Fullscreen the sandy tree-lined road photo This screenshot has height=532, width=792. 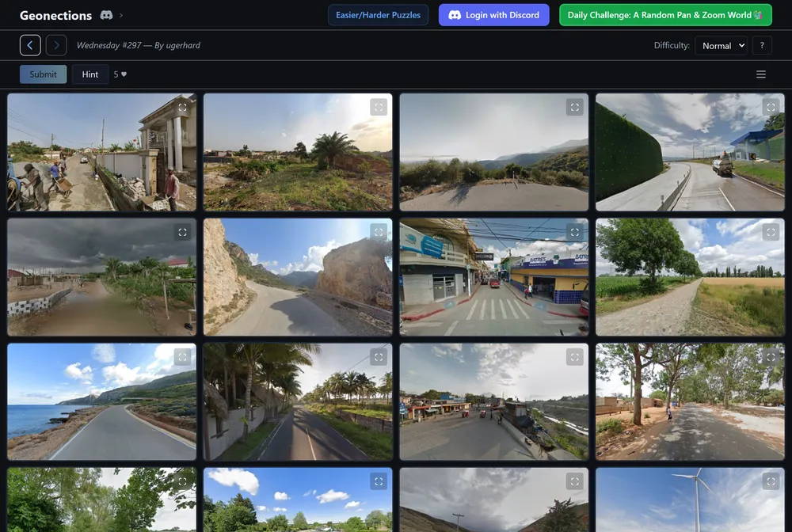coord(771,357)
